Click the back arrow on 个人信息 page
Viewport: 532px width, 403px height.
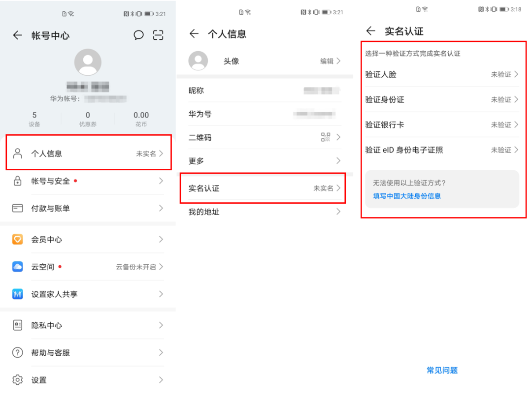[x=193, y=34]
